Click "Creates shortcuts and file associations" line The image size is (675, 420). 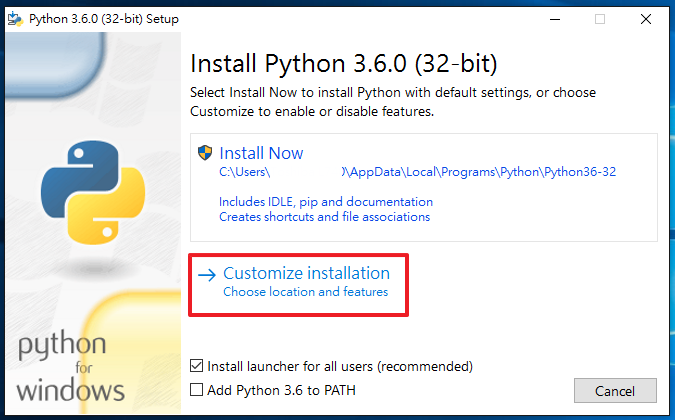coord(324,216)
